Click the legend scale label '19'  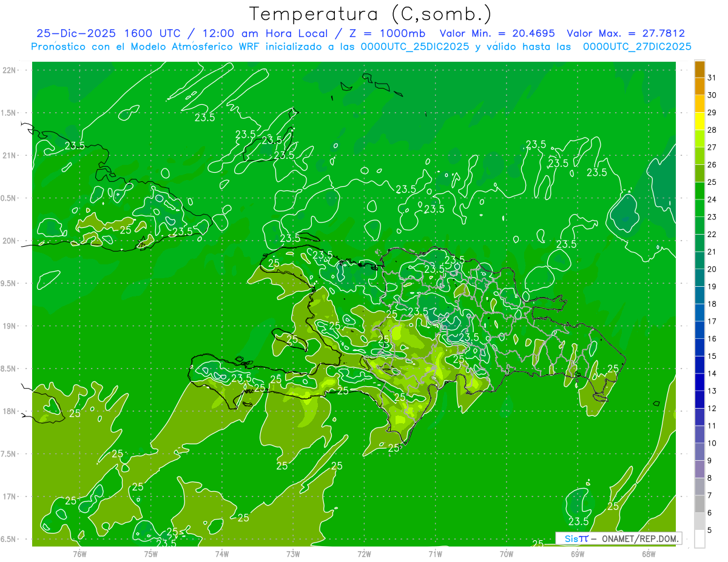click(x=712, y=287)
